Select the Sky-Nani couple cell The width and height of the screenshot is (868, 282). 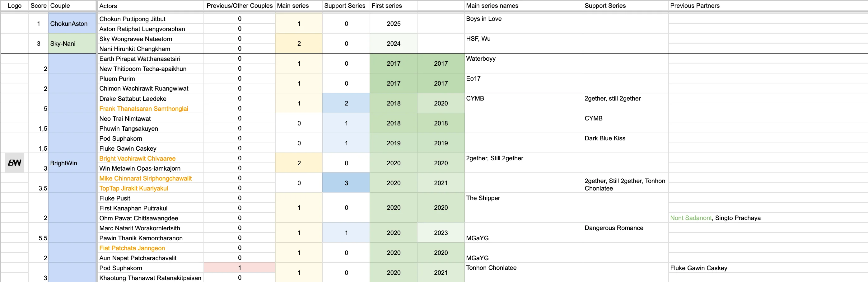(x=72, y=44)
